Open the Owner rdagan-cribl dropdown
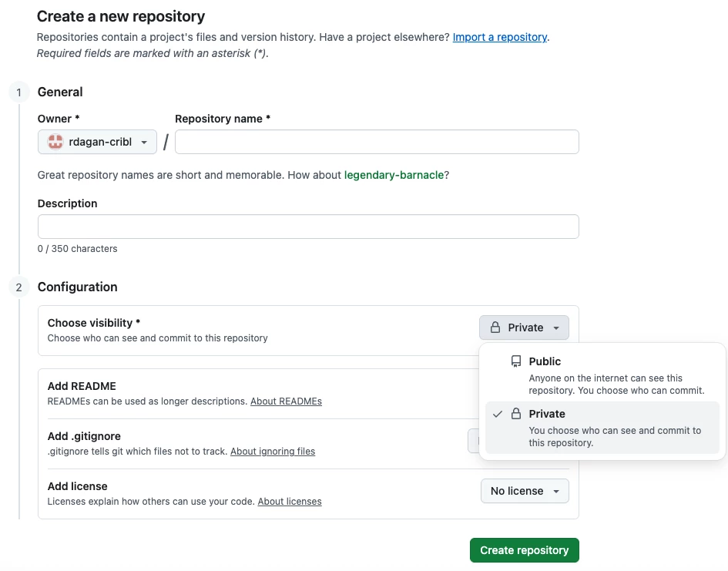 (97, 142)
